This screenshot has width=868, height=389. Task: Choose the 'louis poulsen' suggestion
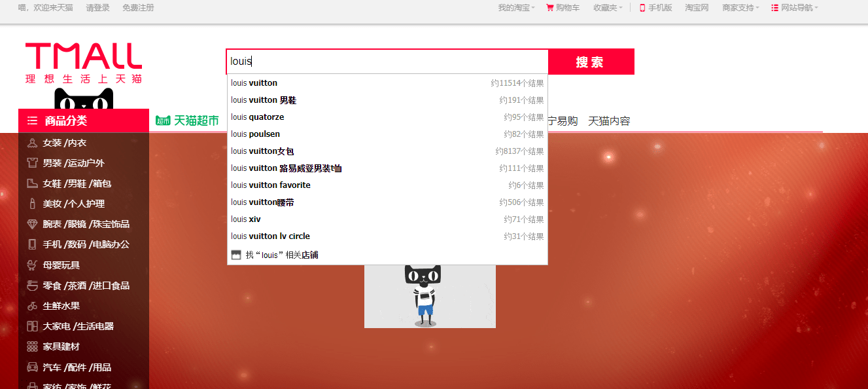point(387,134)
